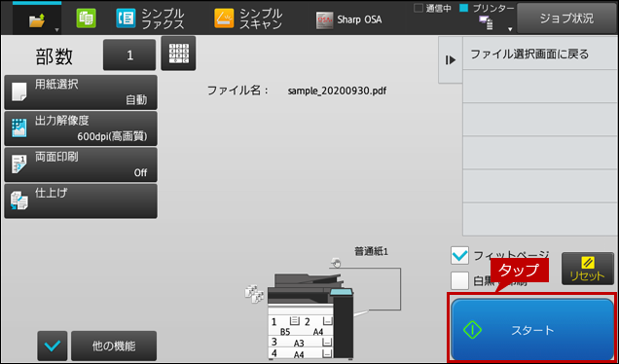Enable 白黒印刷 checkbox
619x364 pixels.
[x=460, y=280]
